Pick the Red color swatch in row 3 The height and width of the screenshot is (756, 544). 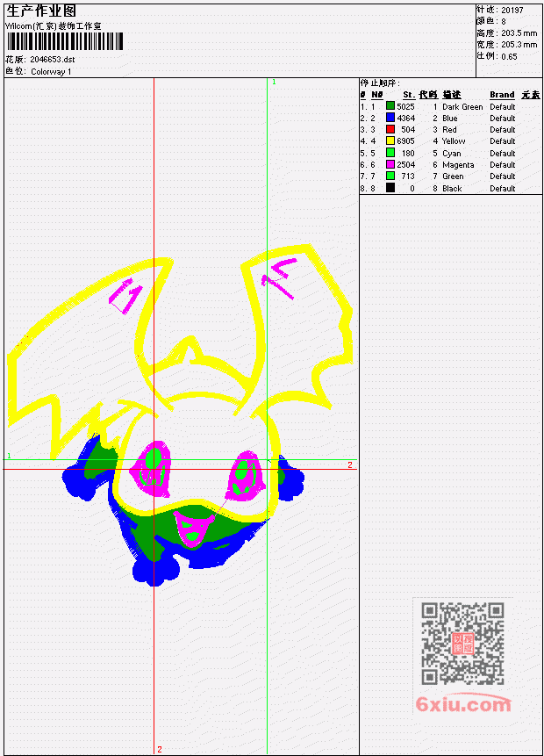click(390, 129)
